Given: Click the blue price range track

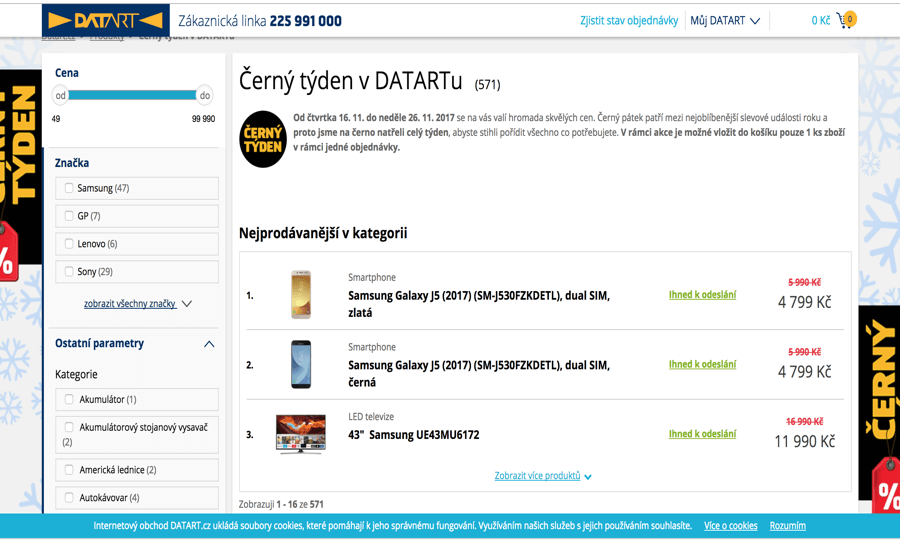Looking at the screenshot, I should [x=133, y=95].
